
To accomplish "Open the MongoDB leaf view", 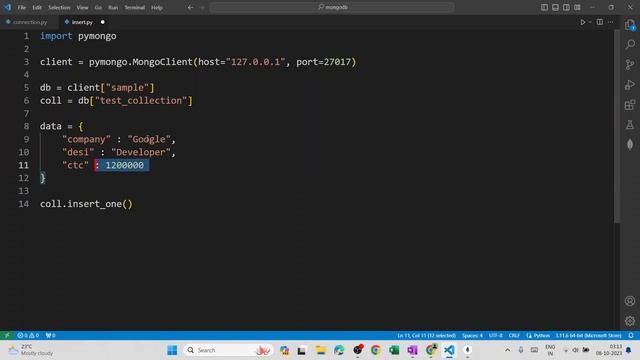I will 630,144.
